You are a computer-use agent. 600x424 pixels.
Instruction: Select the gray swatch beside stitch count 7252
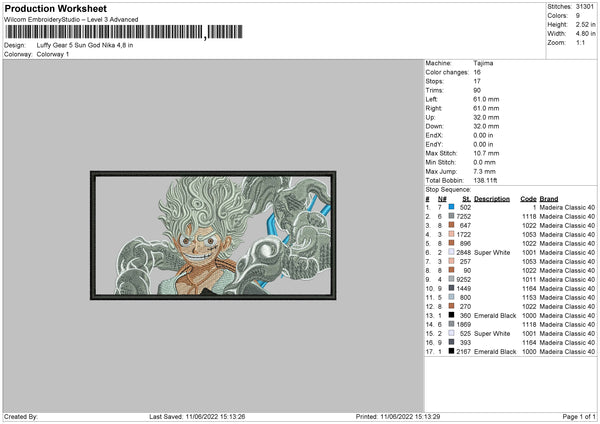click(x=452, y=216)
